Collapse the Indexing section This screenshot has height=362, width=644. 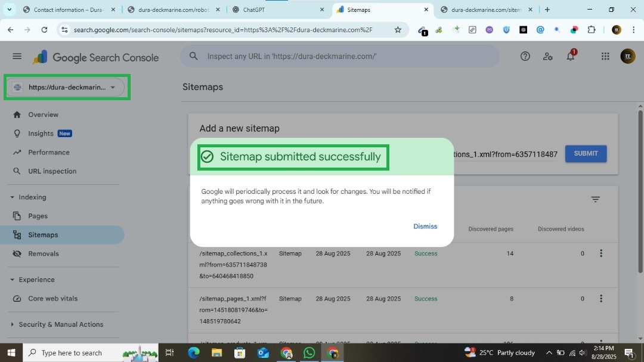[12, 197]
